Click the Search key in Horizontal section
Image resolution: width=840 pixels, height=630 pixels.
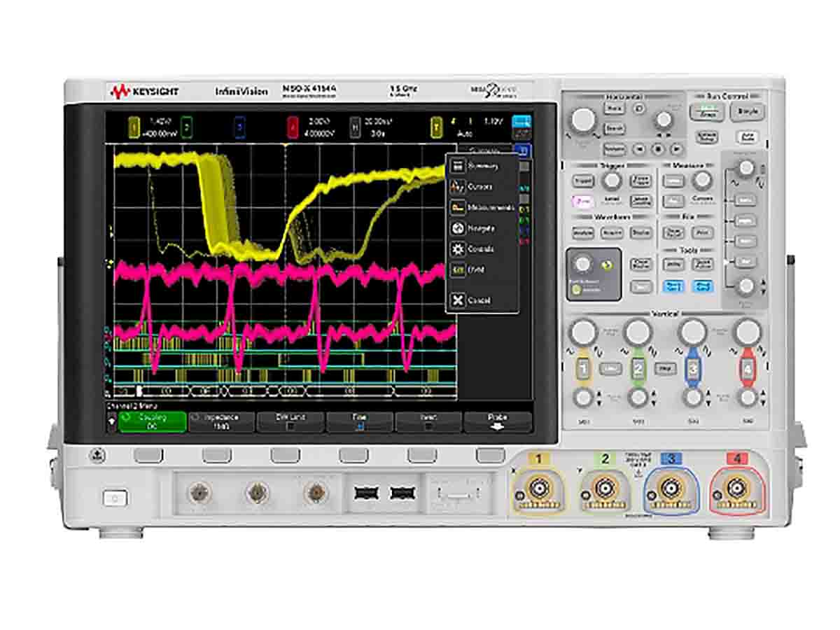[x=615, y=129]
